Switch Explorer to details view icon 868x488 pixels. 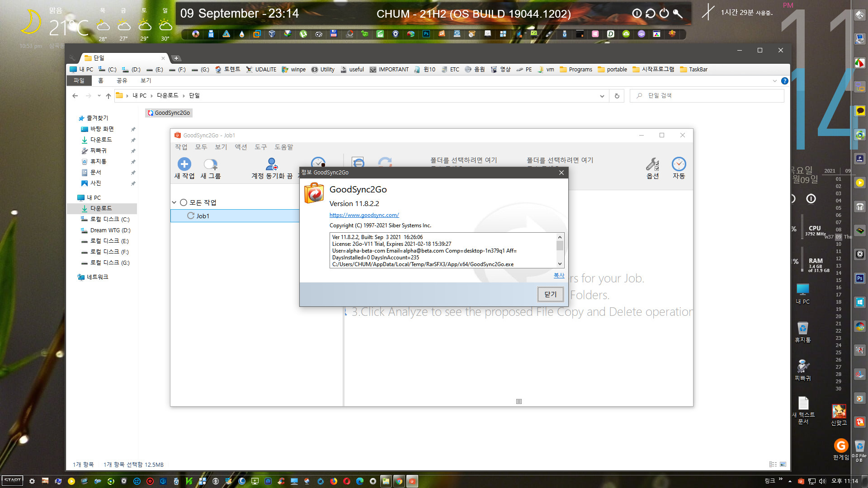point(773,464)
